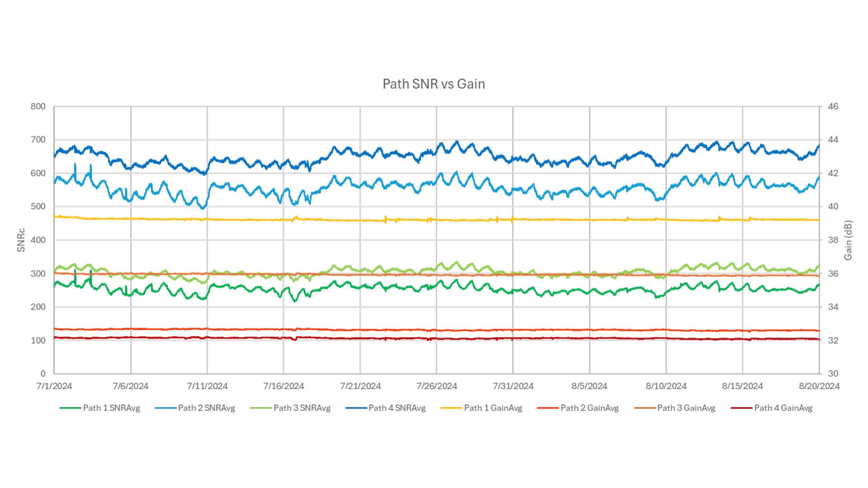The width and height of the screenshot is (868, 488).
Task: Click the 7/1/2024 date axis label
Action: click(54, 386)
